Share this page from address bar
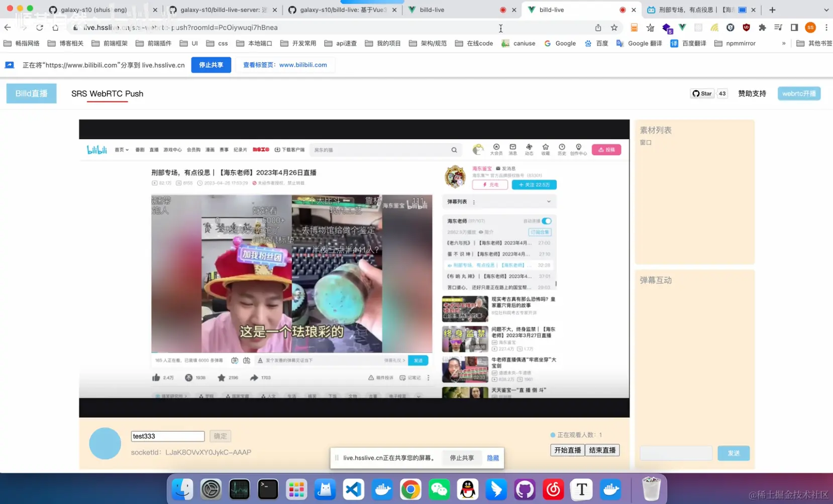The height and width of the screenshot is (504, 833). [x=598, y=28]
